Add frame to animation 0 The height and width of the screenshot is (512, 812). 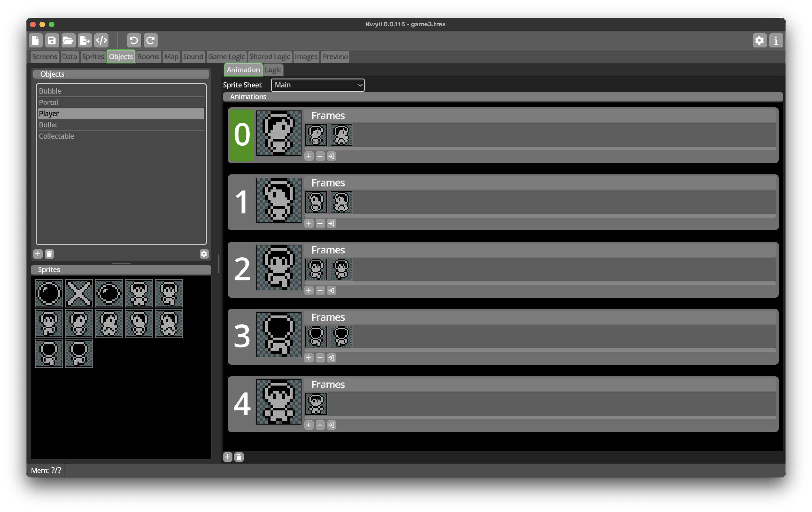click(309, 156)
